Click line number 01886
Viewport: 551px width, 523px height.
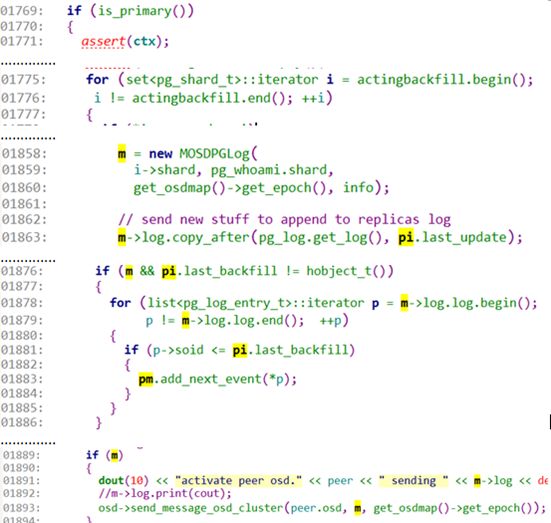point(21,422)
